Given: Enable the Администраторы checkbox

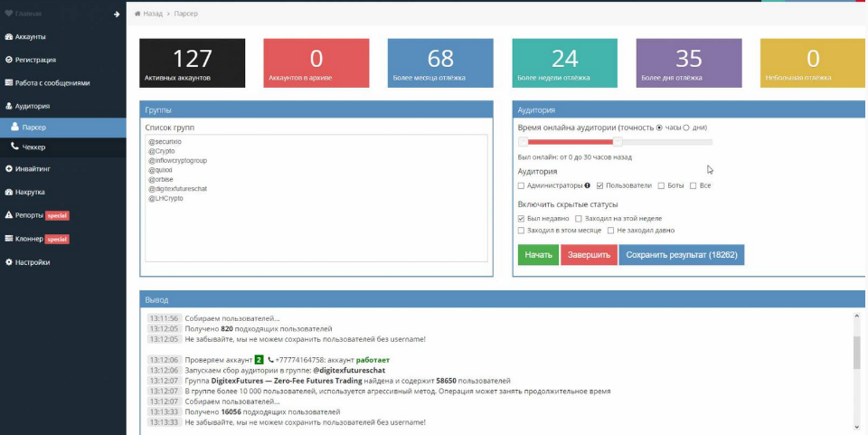Looking at the screenshot, I should pos(522,185).
